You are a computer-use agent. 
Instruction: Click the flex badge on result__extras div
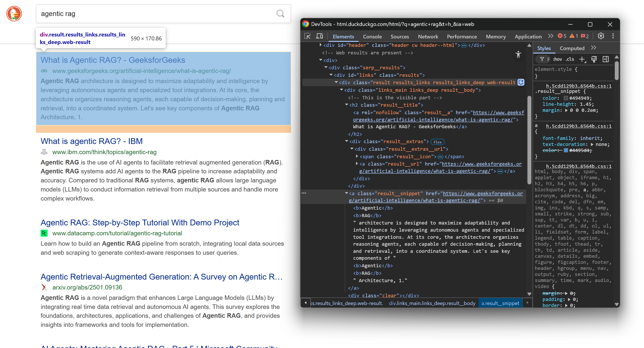tap(437, 142)
